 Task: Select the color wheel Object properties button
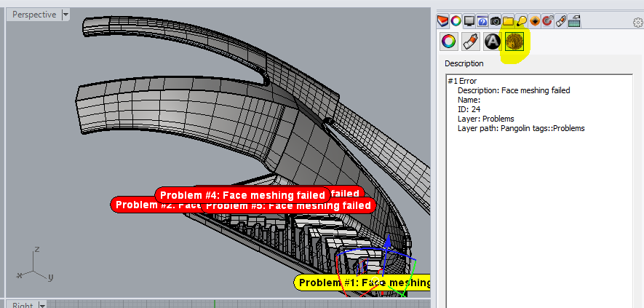[449, 42]
